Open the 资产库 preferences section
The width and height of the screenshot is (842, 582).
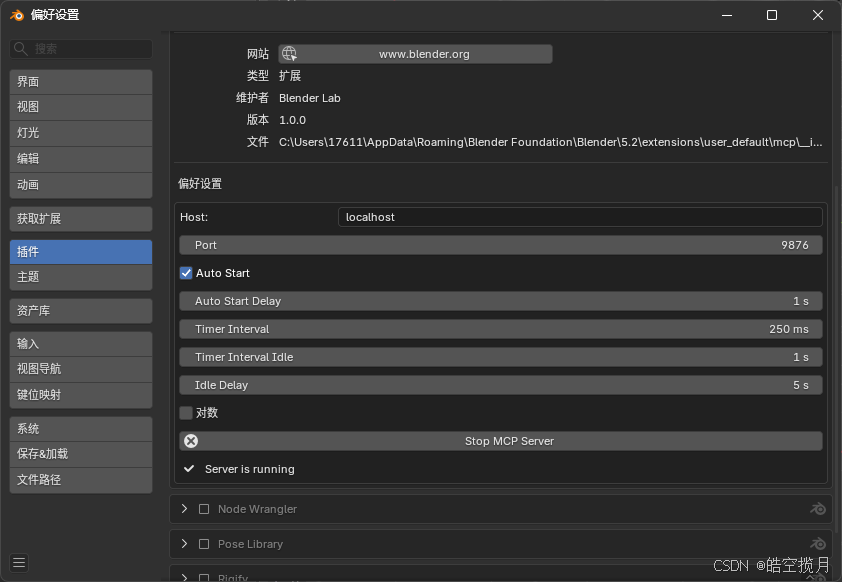(81, 311)
